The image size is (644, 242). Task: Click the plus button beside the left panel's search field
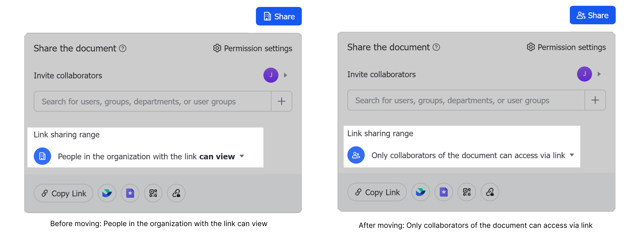point(281,101)
